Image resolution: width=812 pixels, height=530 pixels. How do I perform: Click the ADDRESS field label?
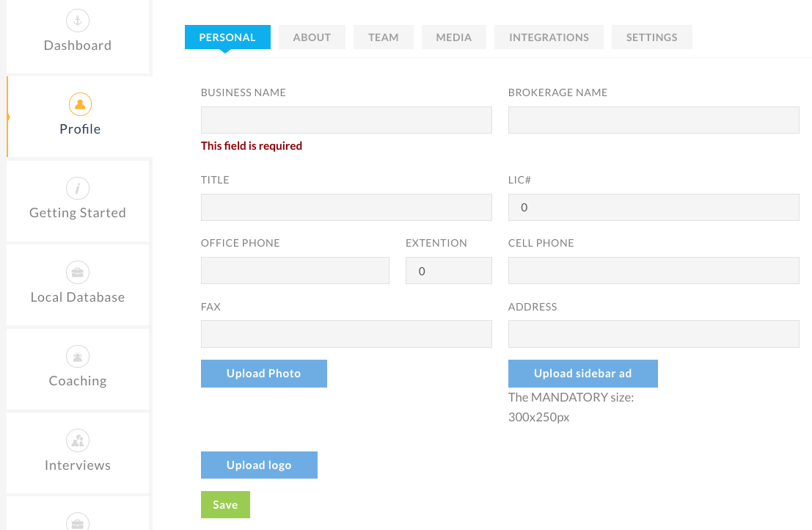pos(533,307)
